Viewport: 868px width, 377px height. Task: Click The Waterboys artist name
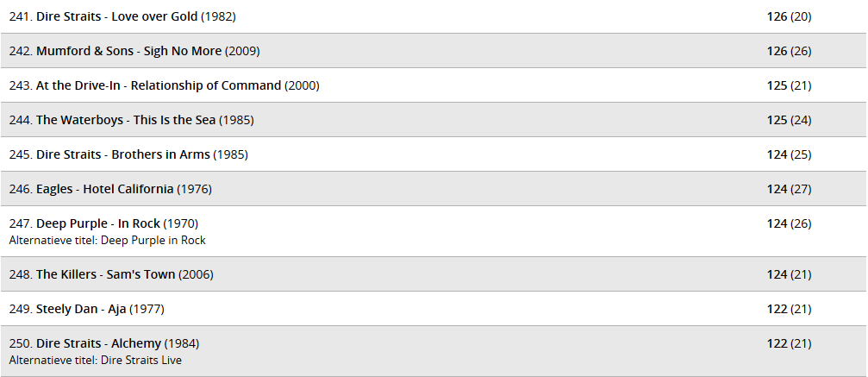tap(79, 120)
